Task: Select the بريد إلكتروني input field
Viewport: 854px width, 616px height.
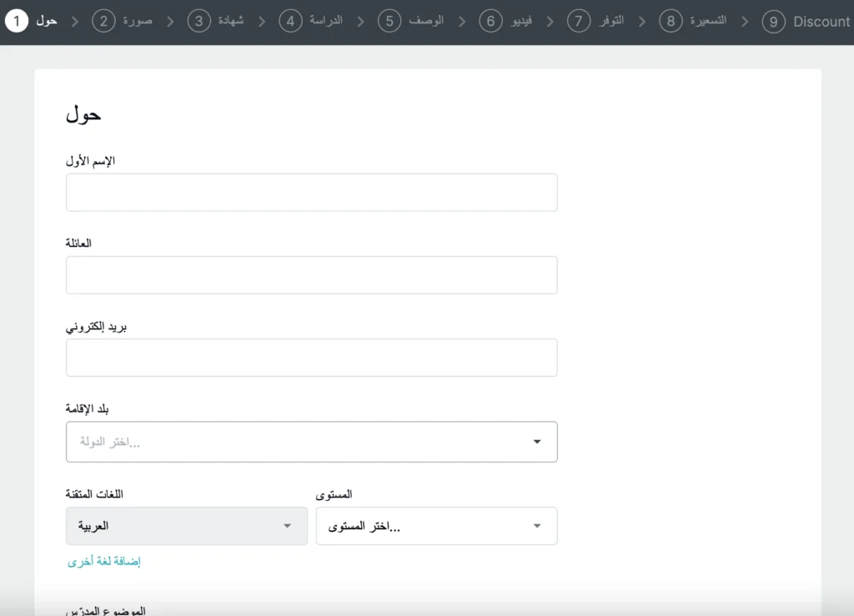Action: pyautogui.click(x=311, y=358)
